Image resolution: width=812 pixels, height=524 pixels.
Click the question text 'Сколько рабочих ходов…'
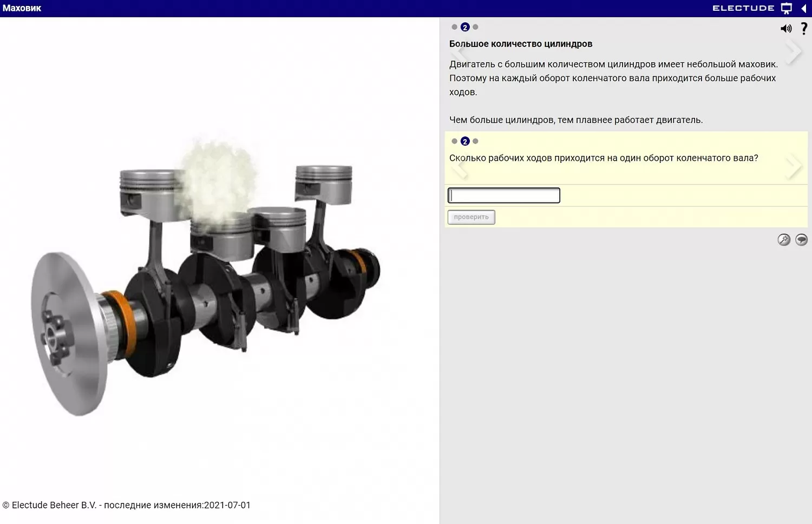point(604,158)
